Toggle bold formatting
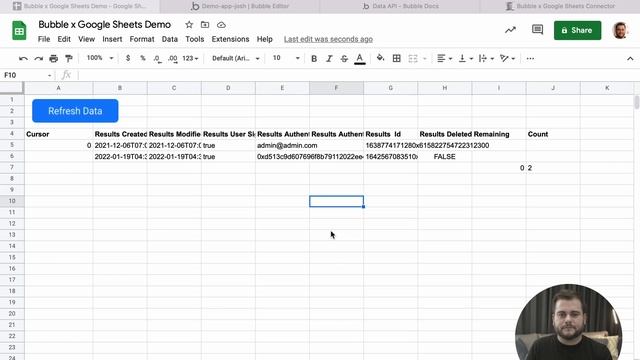This screenshot has height=360, width=640. 314,59
